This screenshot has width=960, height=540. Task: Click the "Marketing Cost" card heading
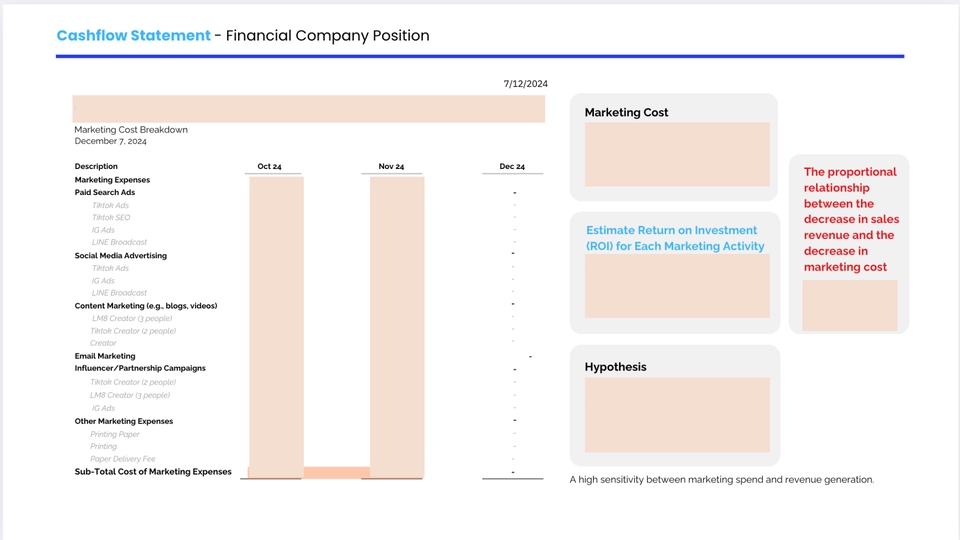(x=626, y=112)
